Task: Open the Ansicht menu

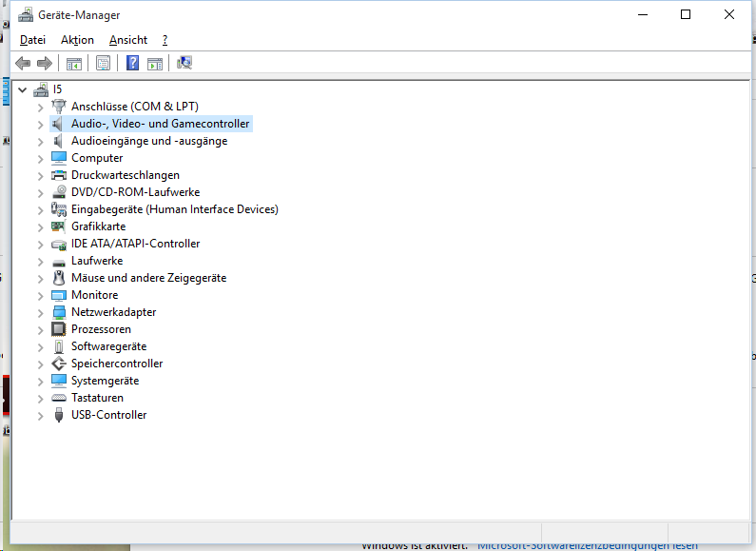Action: (x=128, y=40)
